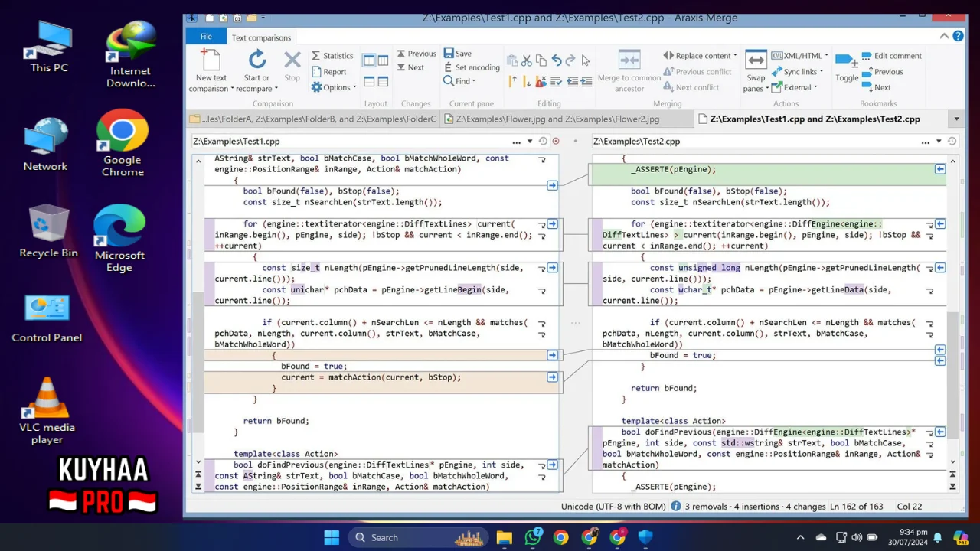The width and height of the screenshot is (980, 551).
Task: Click the merge-right arrow beside the doFindPrevious line in left pane
Action: (x=552, y=465)
